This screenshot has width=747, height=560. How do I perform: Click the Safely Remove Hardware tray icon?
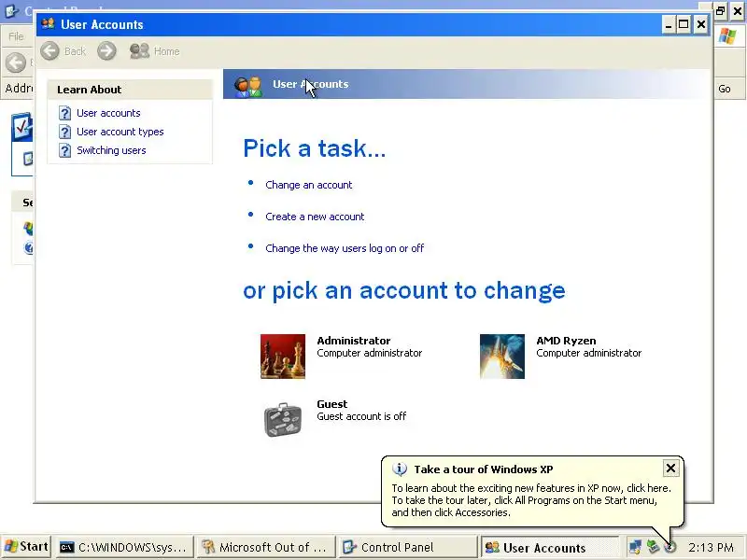[x=653, y=548]
